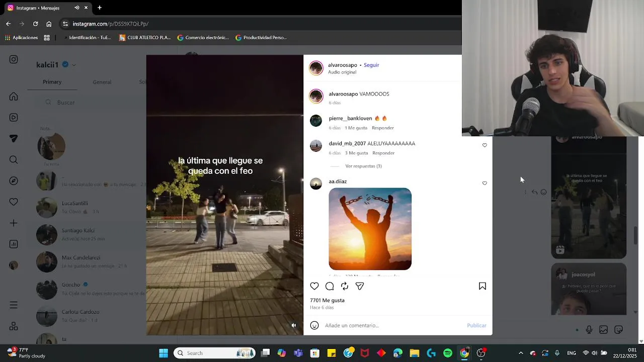
Task: Expand Ver respuestas (3) replies
Action: [x=363, y=166]
